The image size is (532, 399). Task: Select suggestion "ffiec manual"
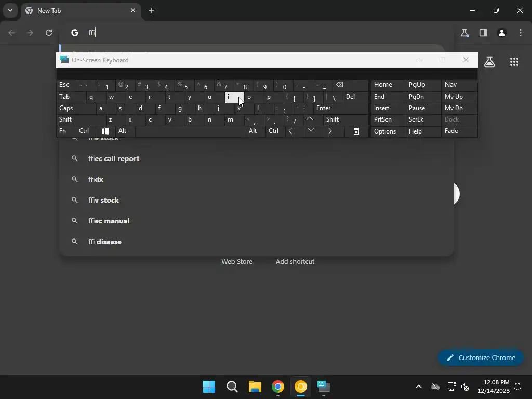pos(257,221)
